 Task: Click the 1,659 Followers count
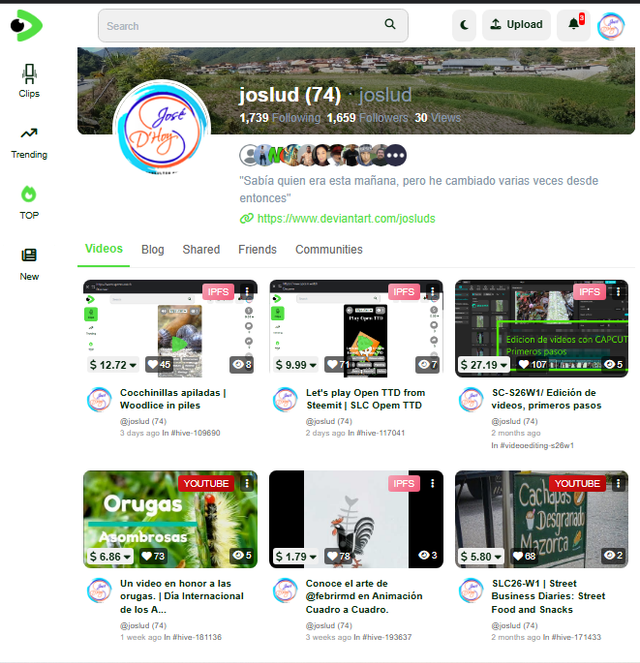click(x=367, y=118)
